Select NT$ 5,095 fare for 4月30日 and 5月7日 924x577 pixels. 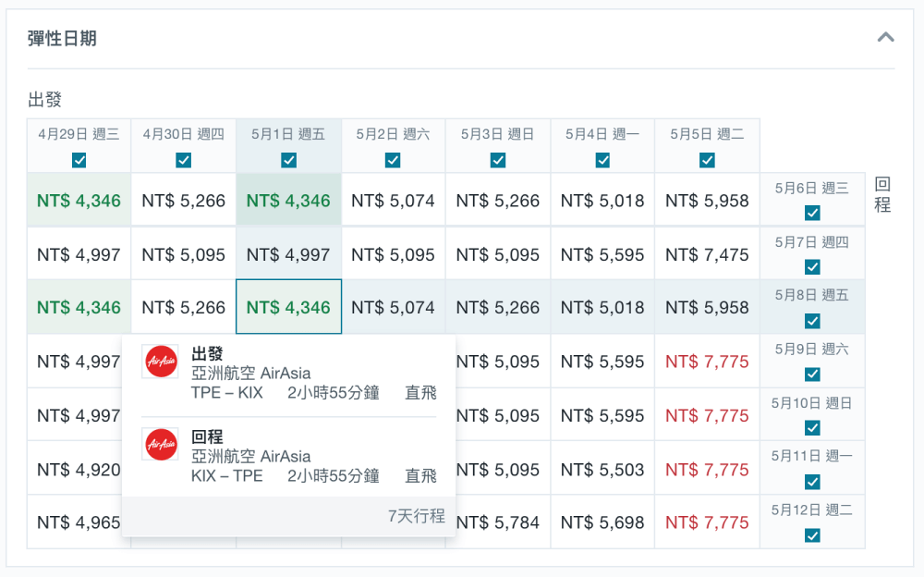click(x=183, y=254)
